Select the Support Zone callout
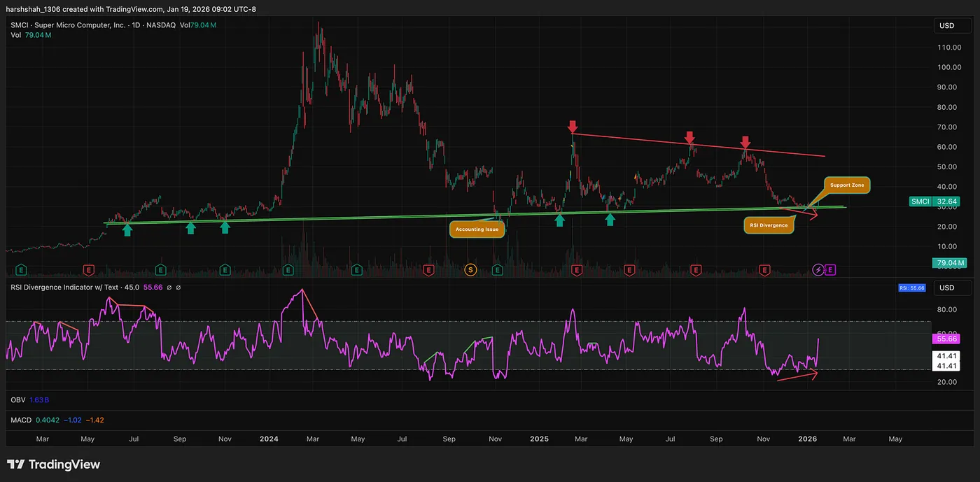The image size is (980, 482). pyautogui.click(x=847, y=185)
